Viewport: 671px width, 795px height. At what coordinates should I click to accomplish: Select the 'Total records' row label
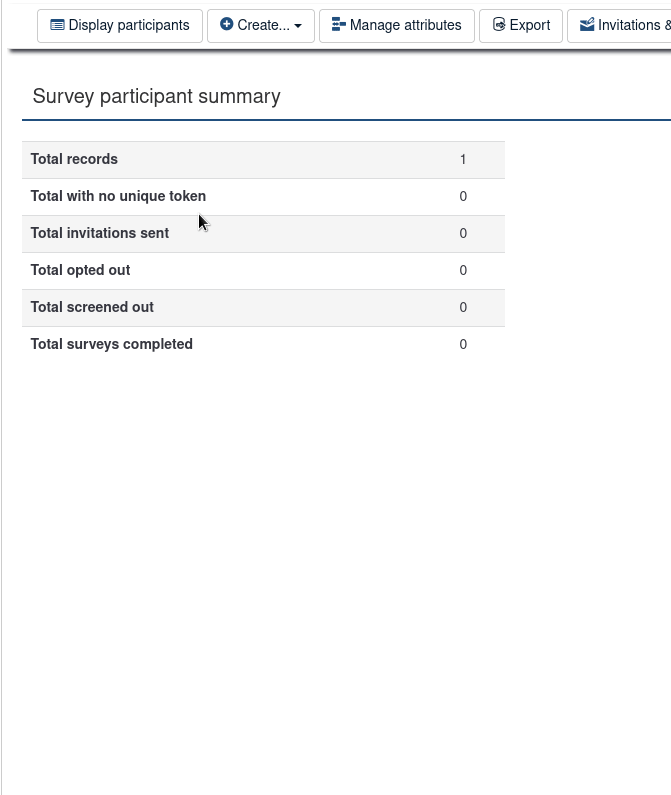point(74,159)
